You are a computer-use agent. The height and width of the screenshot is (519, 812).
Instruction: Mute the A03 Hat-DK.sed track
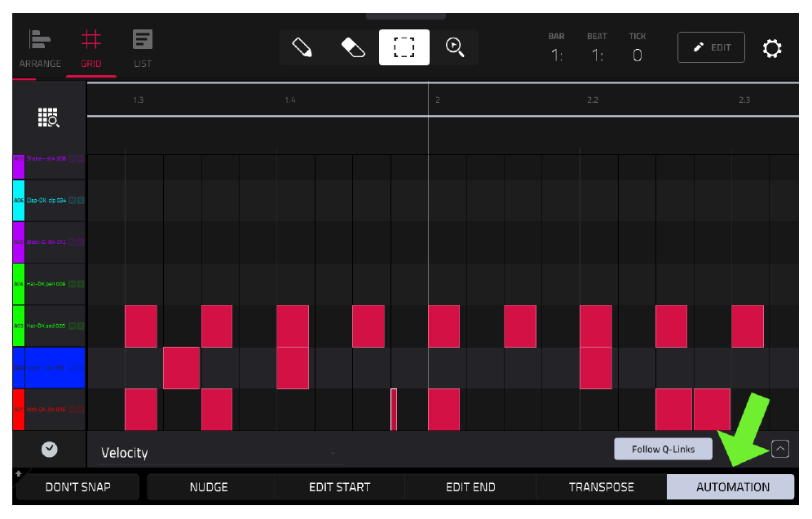point(72,326)
